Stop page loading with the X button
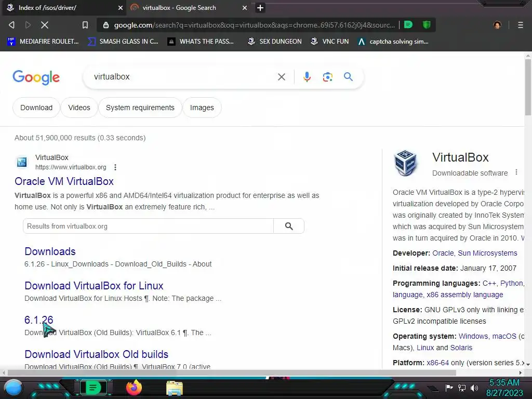 [x=45, y=25]
